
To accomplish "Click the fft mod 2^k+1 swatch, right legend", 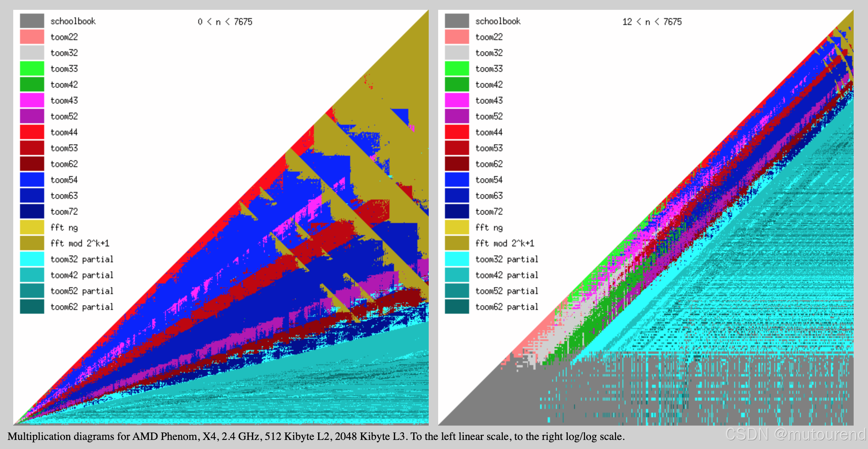I will (457, 243).
